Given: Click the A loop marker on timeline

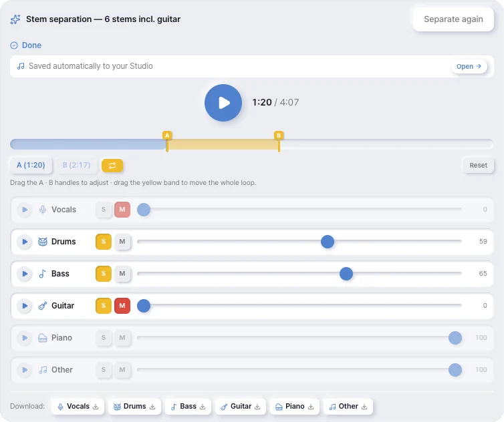Looking at the screenshot, I should 167,136.
